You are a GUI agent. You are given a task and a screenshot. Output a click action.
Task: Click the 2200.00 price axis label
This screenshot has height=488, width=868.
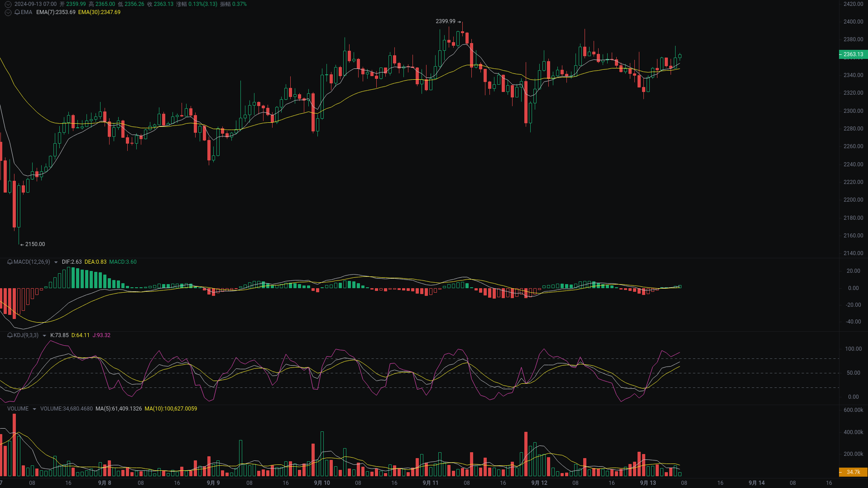(x=854, y=200)
